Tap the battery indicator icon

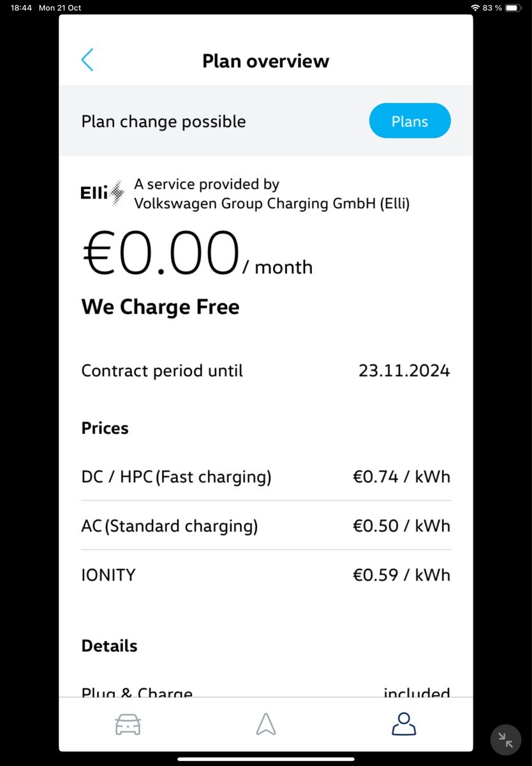point(514,8)
